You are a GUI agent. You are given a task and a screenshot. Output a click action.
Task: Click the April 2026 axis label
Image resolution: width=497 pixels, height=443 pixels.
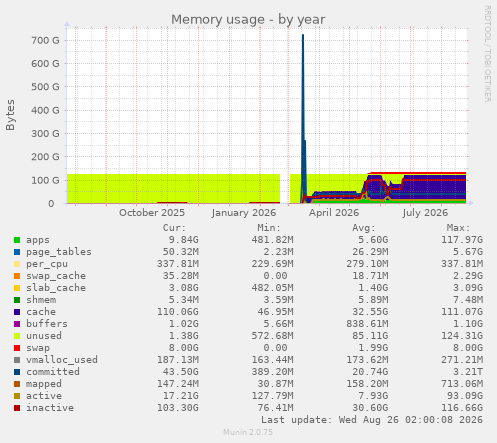[334, 213]
